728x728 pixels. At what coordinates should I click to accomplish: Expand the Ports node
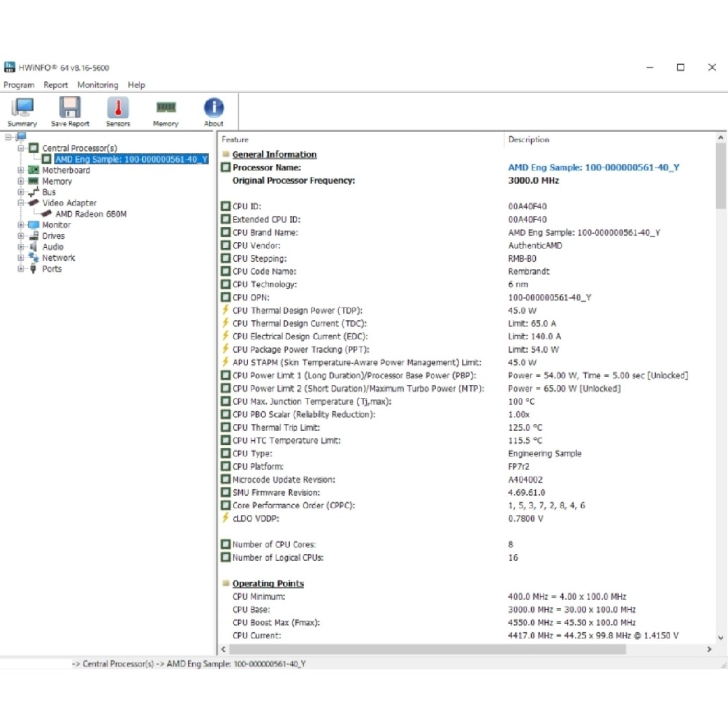[21, 269]
